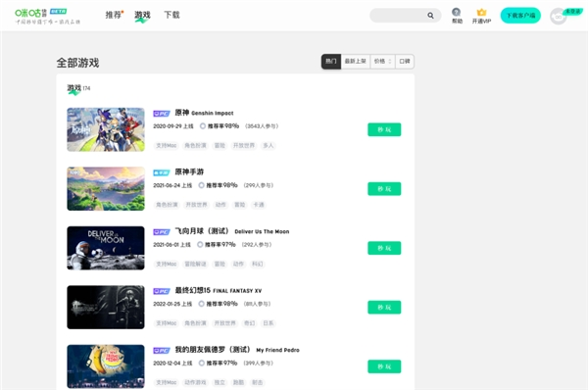Screen dimensions: 588x390
Task: Expand the 价格 sort dropdown
Action: point(382,62)
